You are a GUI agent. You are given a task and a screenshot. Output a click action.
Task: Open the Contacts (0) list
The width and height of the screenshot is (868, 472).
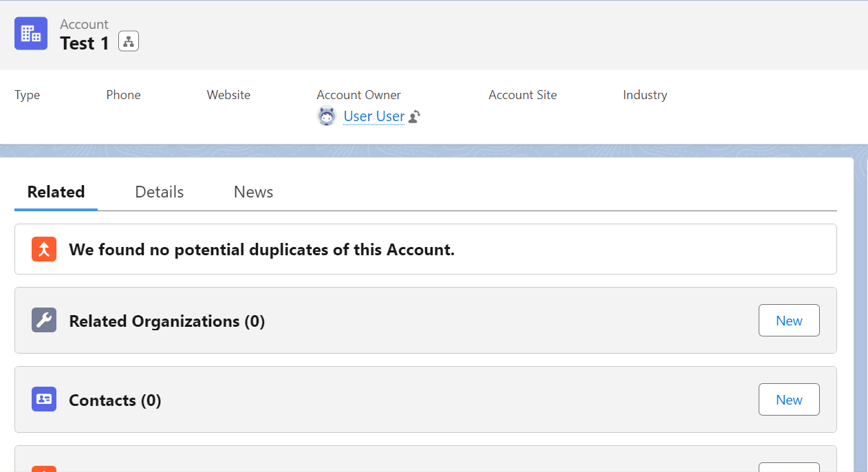pos(115,400)
